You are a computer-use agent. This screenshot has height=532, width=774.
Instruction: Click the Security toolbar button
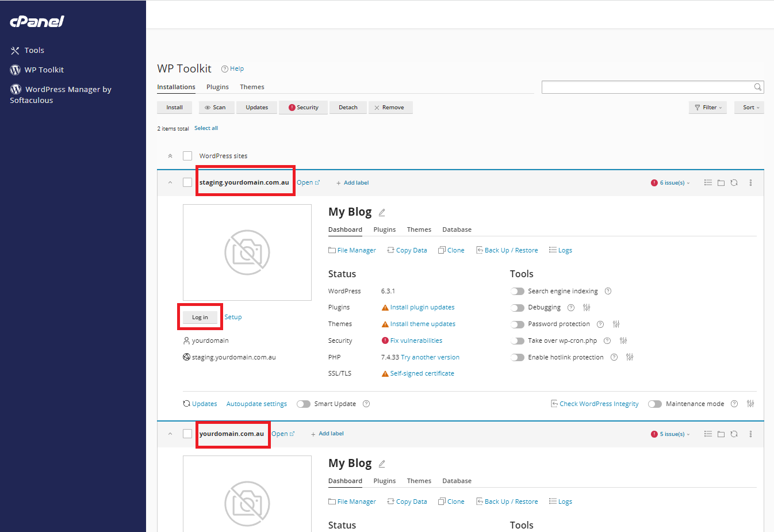(303, 108)
